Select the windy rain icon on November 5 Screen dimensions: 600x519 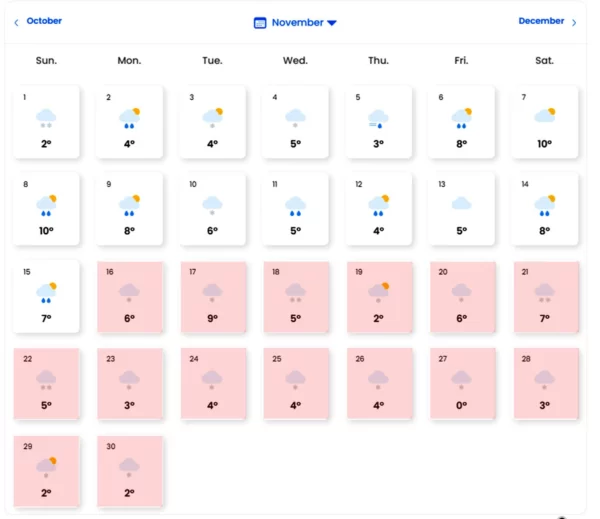point(378,119)
